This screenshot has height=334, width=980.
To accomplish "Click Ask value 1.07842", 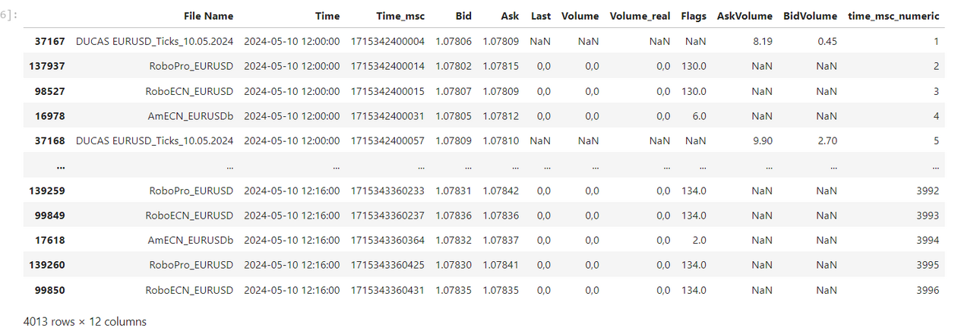I will (x=501, y=191).
